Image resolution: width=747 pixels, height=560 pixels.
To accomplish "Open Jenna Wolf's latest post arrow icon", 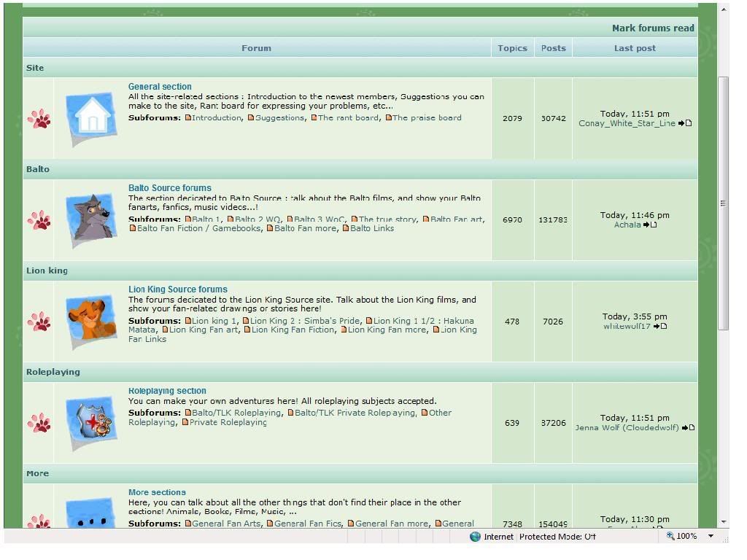I will [688, 427].
